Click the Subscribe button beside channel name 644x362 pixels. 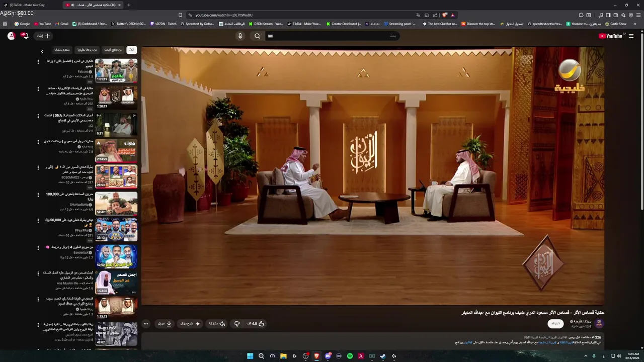point(555,323)
